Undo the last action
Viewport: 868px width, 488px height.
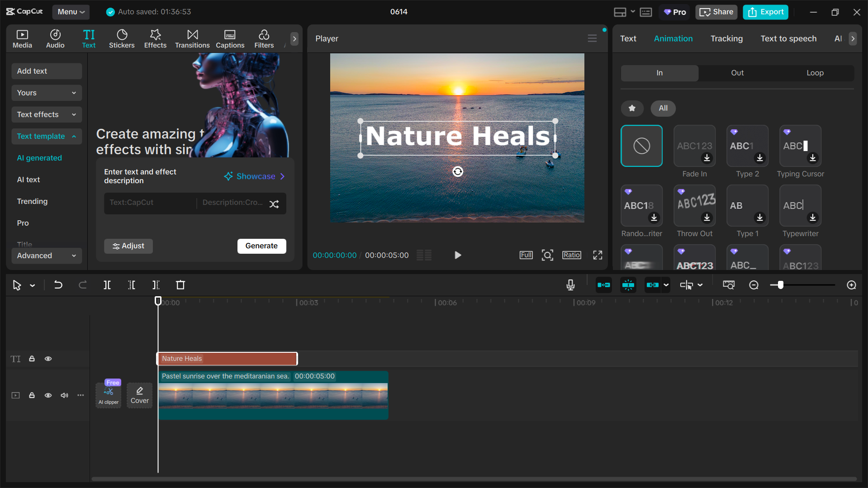tap(58, 285)
